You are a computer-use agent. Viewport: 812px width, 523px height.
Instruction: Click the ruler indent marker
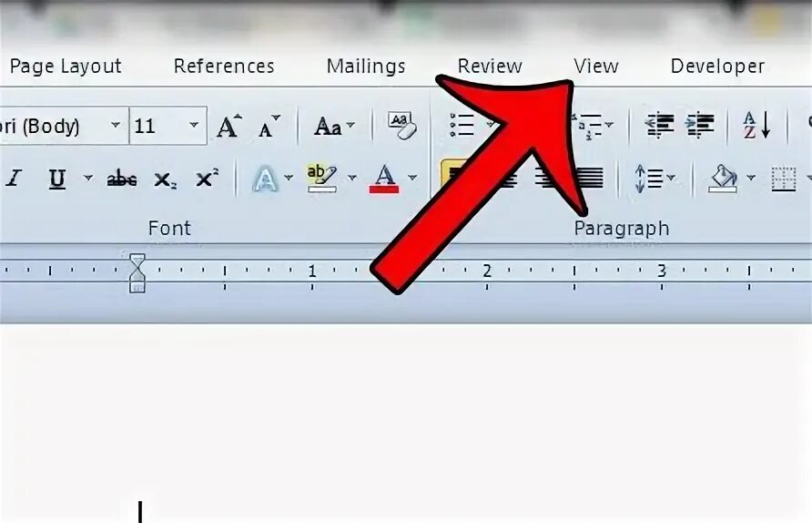pos(137,273)
